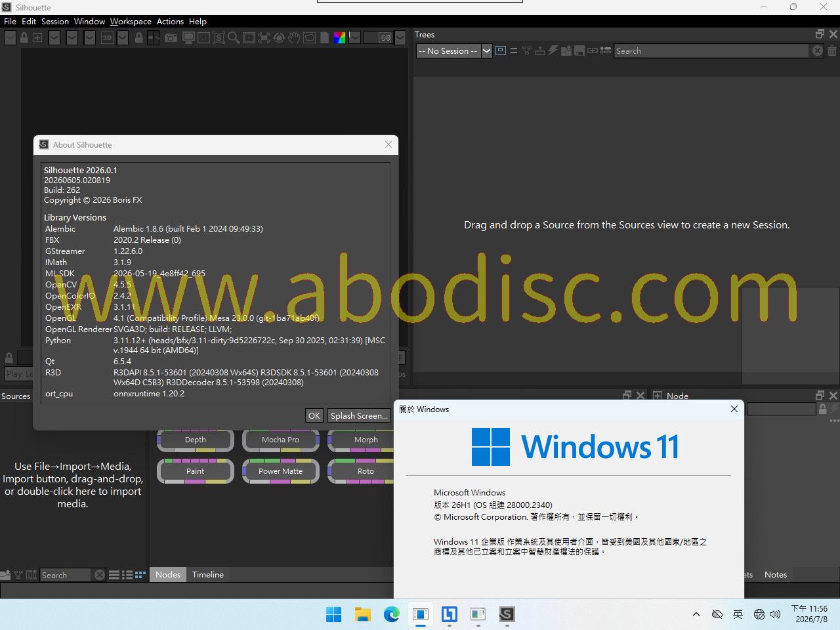This screenshot has width=840, height=630.
Task: Toggle the first padlock icon in viewer toolbar
Action: pos(24,38)
